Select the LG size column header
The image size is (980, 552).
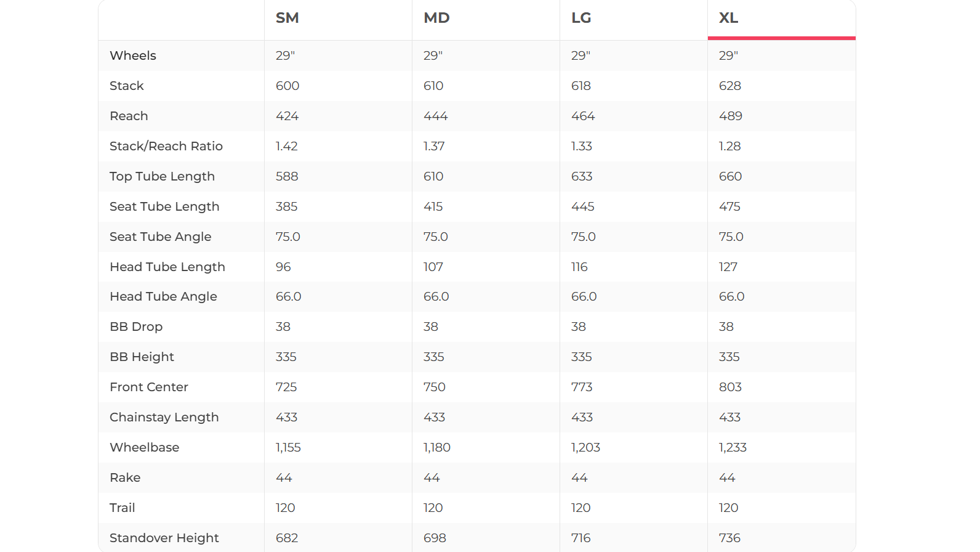pyautogui.click(x=581, y=18)
